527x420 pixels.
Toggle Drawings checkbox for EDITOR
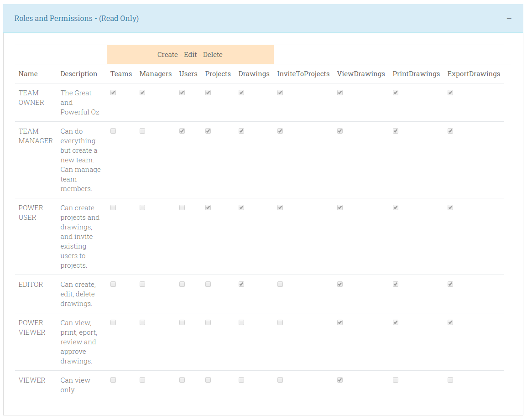tap(241, 284)
